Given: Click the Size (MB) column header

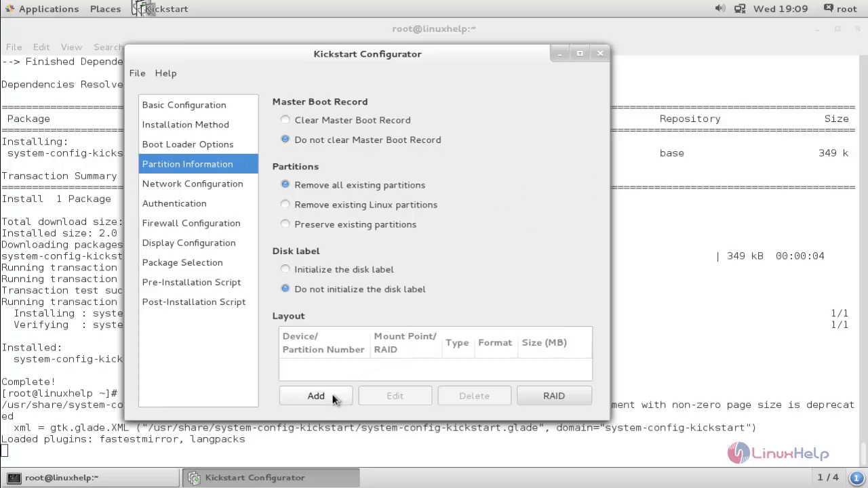Looking at the screenshot, I should click(x=554, y=343).
